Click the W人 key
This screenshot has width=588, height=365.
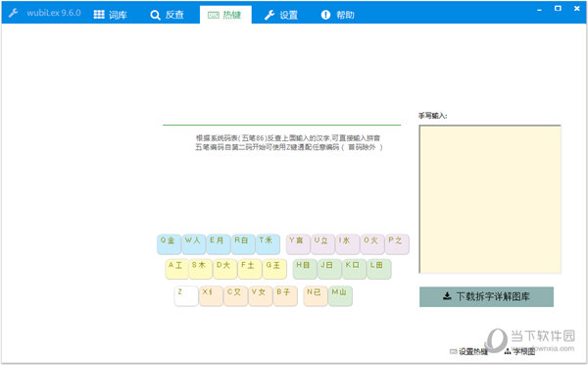tap(193, 244)
